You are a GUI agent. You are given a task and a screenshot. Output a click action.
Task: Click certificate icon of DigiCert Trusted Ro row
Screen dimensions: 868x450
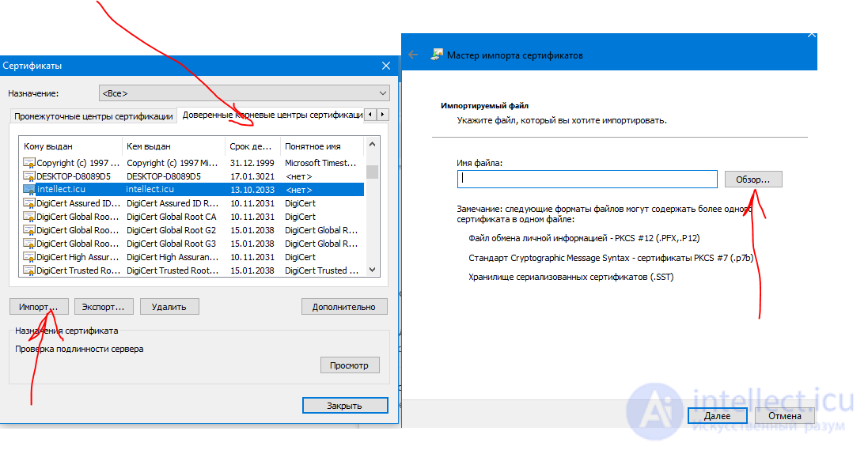28,270
